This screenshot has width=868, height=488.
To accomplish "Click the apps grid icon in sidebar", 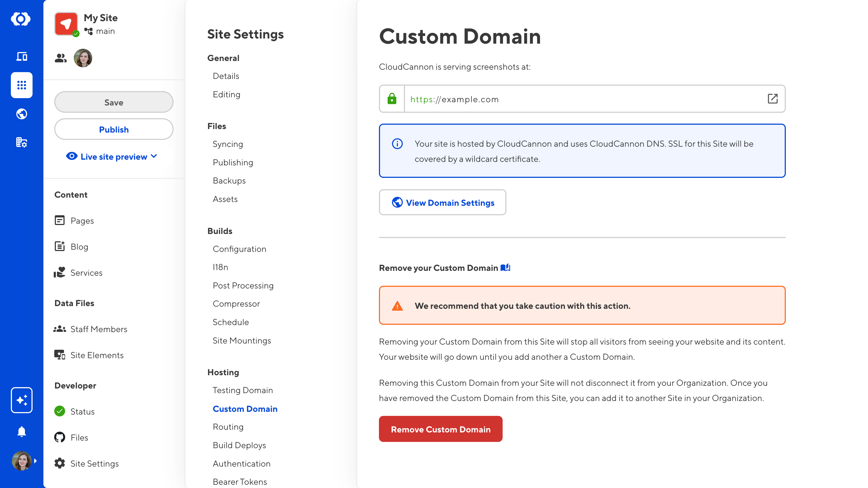I will 22,85.
